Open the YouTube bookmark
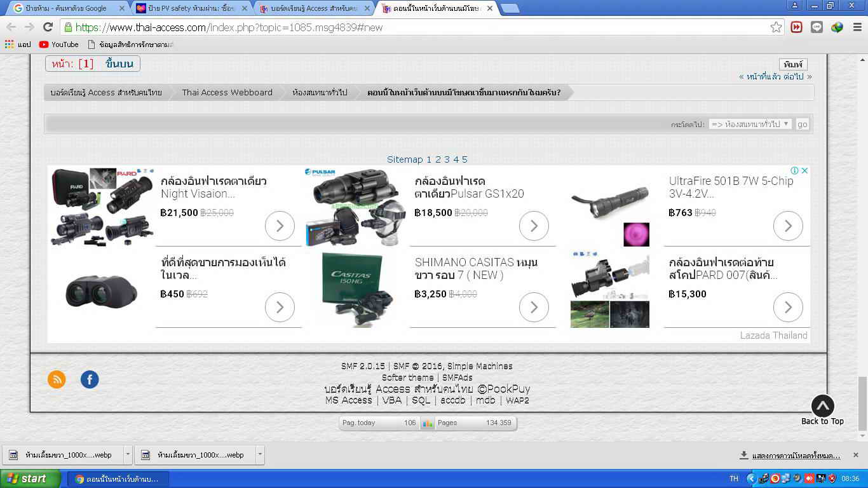 [58, 44]
